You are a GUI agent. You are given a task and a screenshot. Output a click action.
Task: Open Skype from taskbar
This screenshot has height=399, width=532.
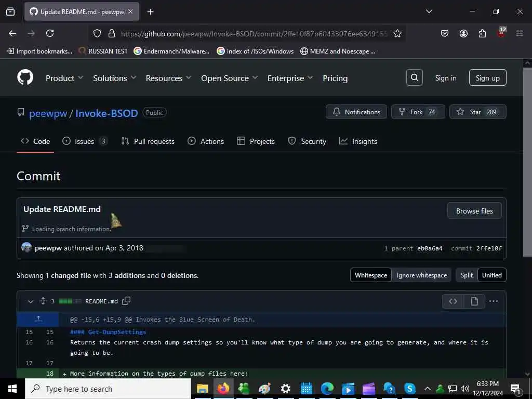[x=409, y=389]
